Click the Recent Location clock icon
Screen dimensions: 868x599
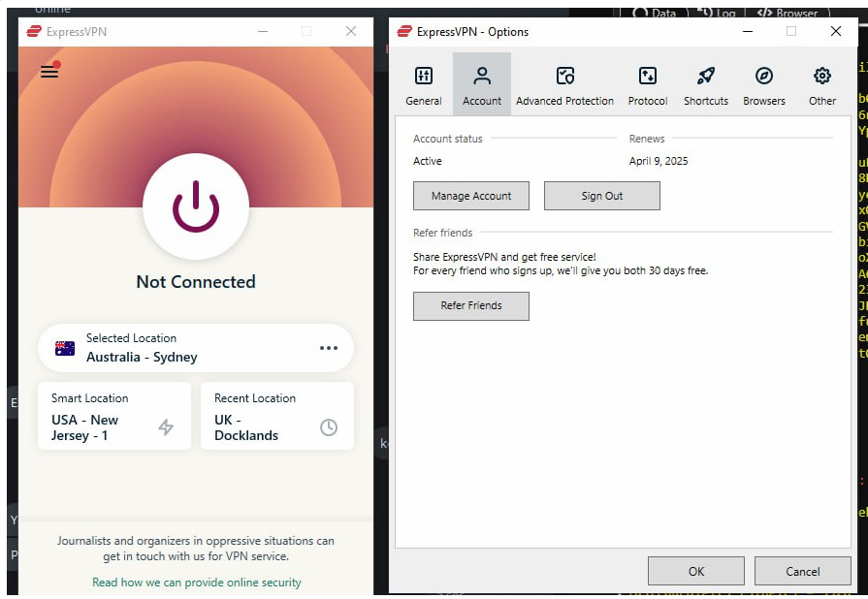(328, 427)
